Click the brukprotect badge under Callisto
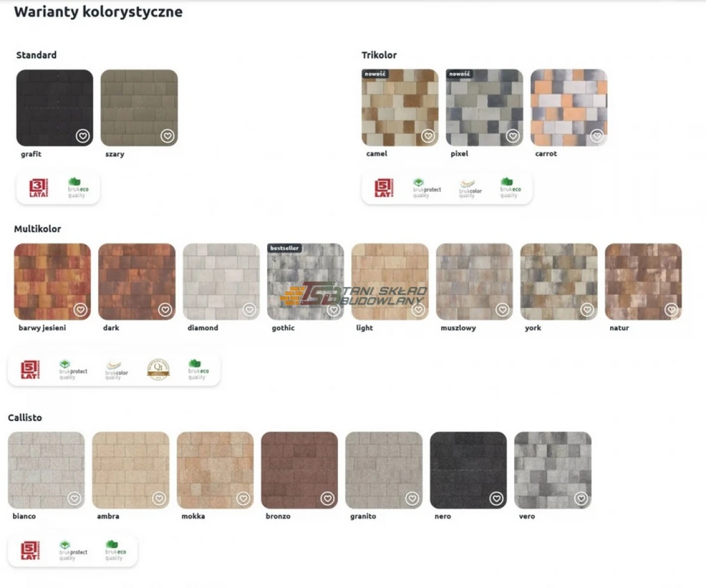This screenshot has height=588, width=706. pyautogui.click(x=73, y=550)
